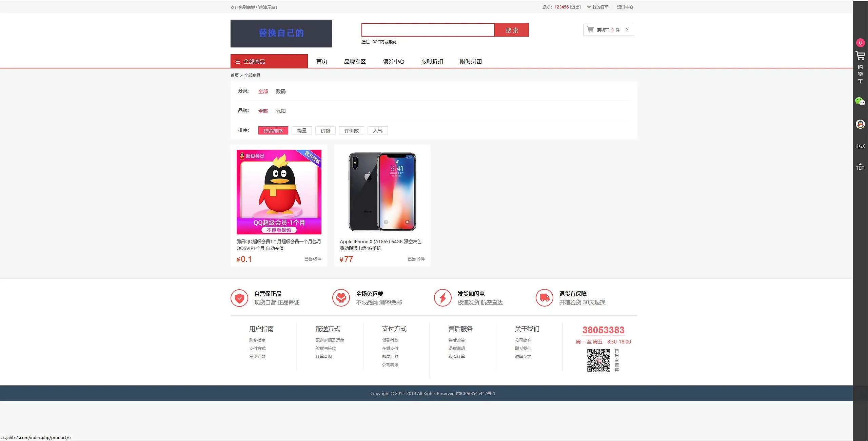Screen dimensions: 868x441
Task: Open the WeChat icon in the sidebar
Action: coord(860,101)
